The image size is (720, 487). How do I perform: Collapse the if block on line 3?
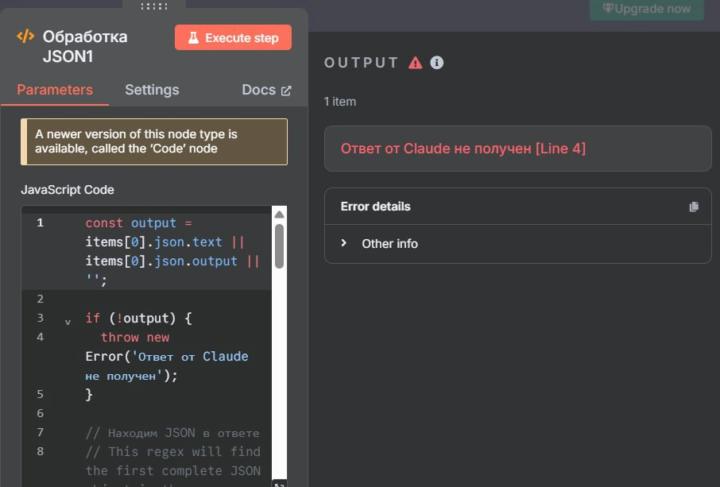(68, 322)
